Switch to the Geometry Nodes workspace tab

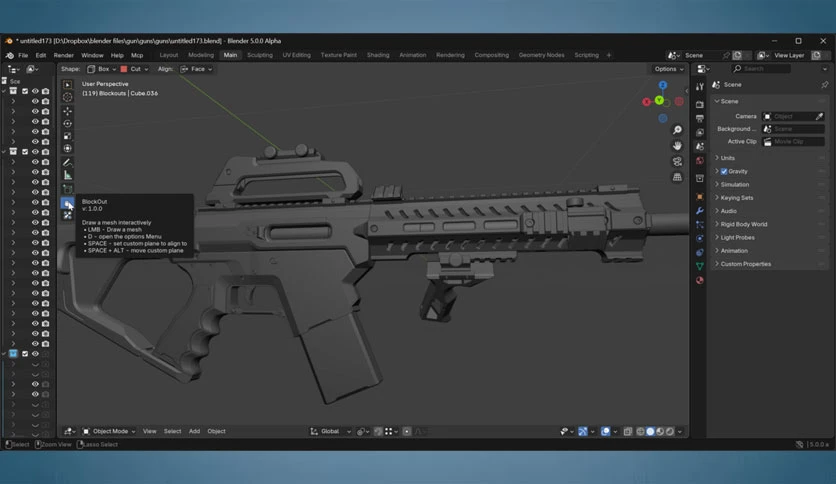(x=541, y=55)
